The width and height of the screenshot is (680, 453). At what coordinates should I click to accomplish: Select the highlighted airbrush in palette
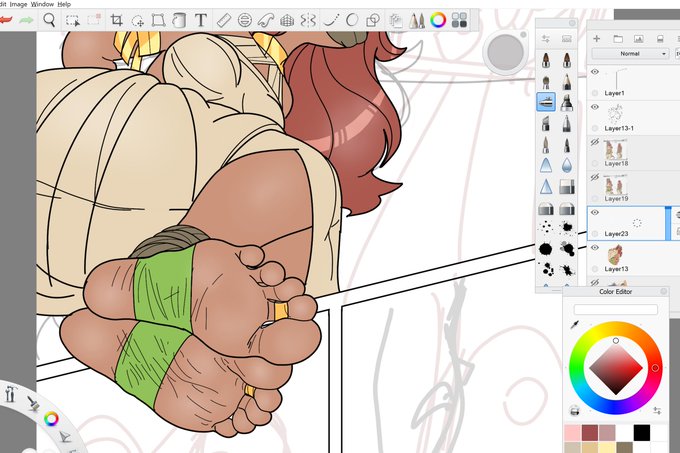[546, 102]
